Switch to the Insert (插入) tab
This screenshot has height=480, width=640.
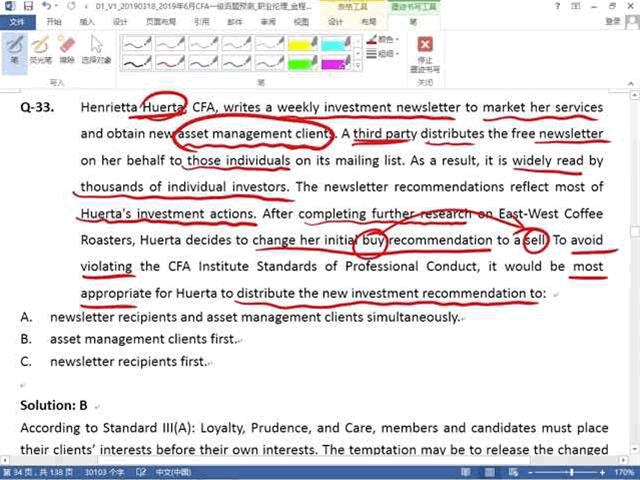point(87,22)
